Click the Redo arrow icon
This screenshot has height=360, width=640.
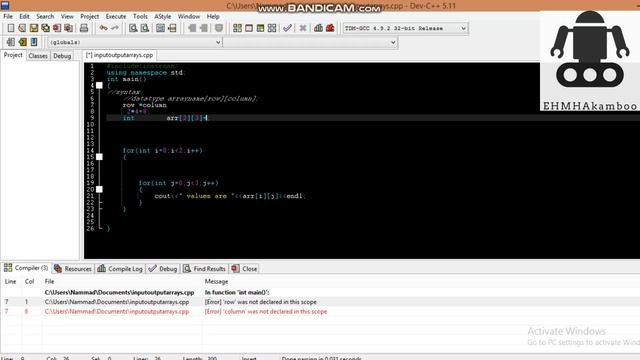(115, 28)
